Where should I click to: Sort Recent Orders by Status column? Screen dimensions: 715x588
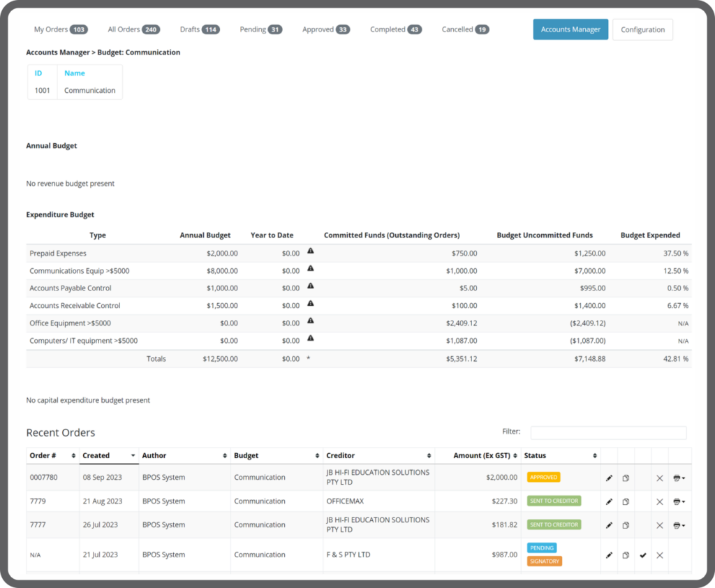pyautogui.click(x=561, y=456)
